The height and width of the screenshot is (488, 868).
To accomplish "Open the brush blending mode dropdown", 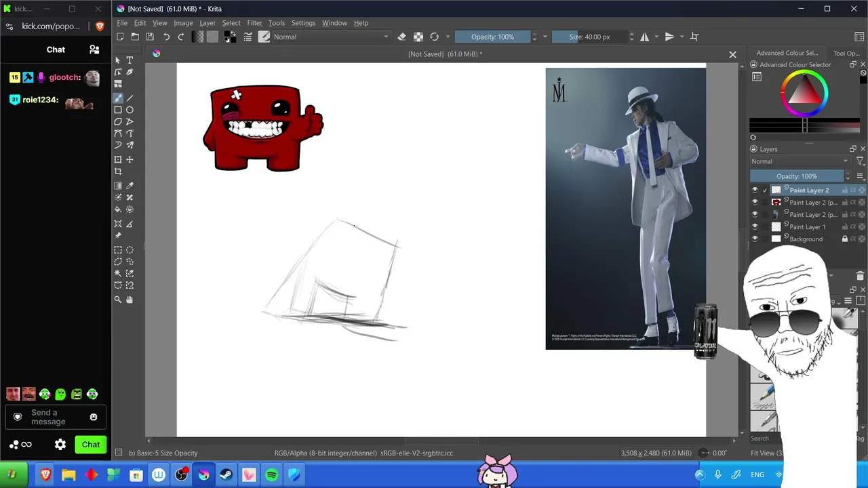I will click(332, 37).
